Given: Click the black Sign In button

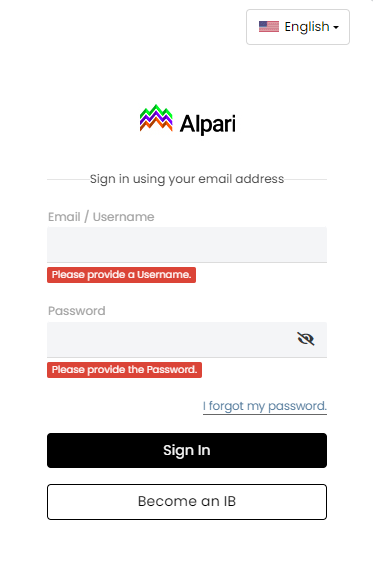Looking at the screenshot, I should [187, 450].
